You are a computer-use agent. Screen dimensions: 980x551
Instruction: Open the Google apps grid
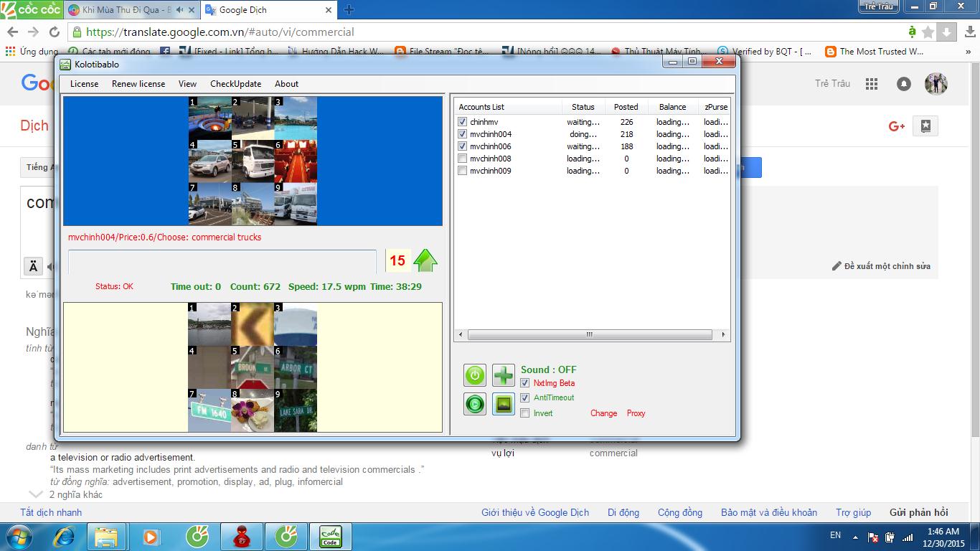[872, 84]
